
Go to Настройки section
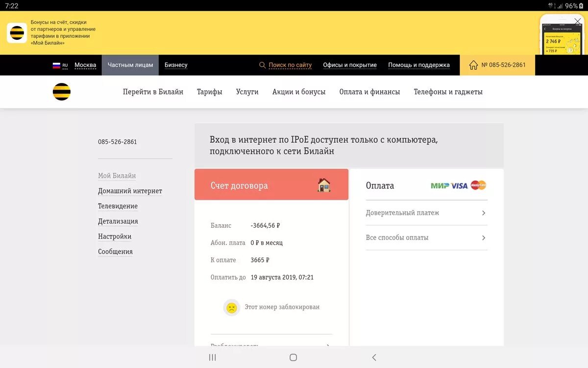click(x=115, y=237)
